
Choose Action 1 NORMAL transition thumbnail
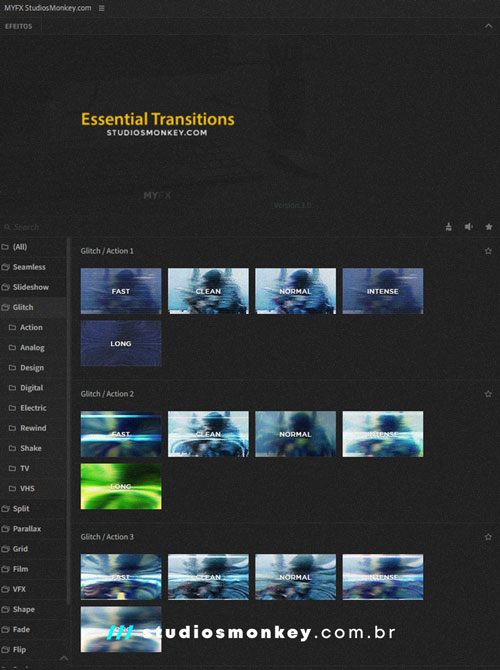click(x=295, y=291)
